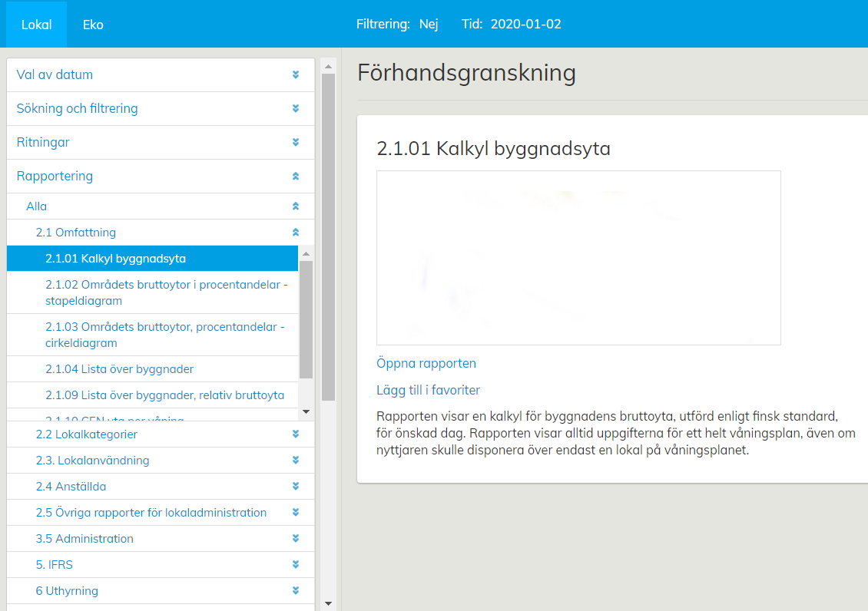Expand 2.4 Anställda chevron icon
The image size is (868, 611).
296,487
